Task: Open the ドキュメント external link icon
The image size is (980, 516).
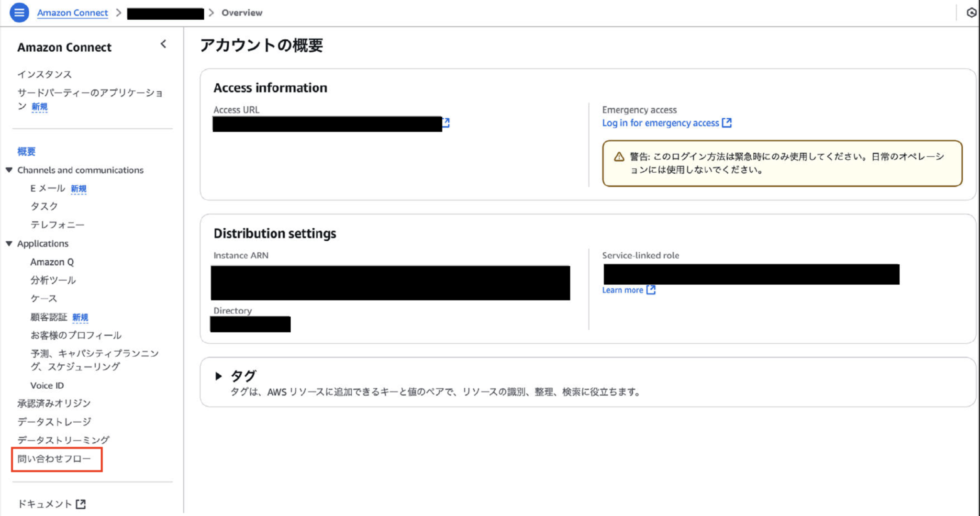Action: coord(81,503)
